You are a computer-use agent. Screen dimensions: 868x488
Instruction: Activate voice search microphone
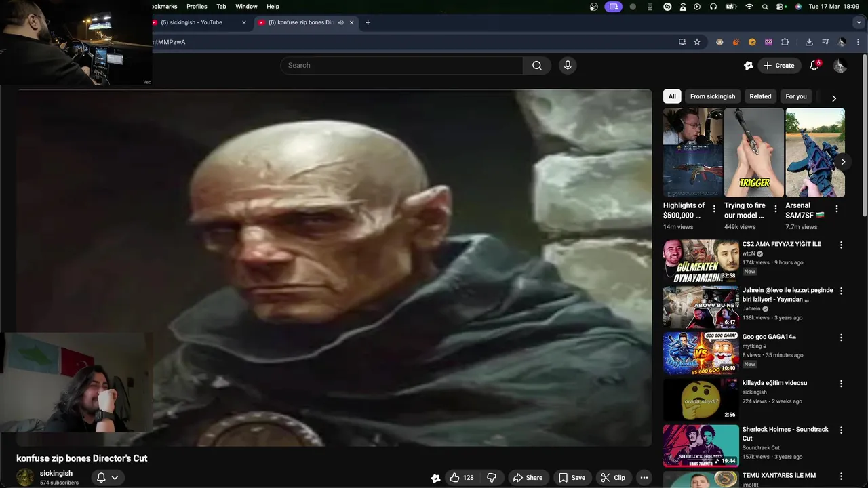(568, 66)
